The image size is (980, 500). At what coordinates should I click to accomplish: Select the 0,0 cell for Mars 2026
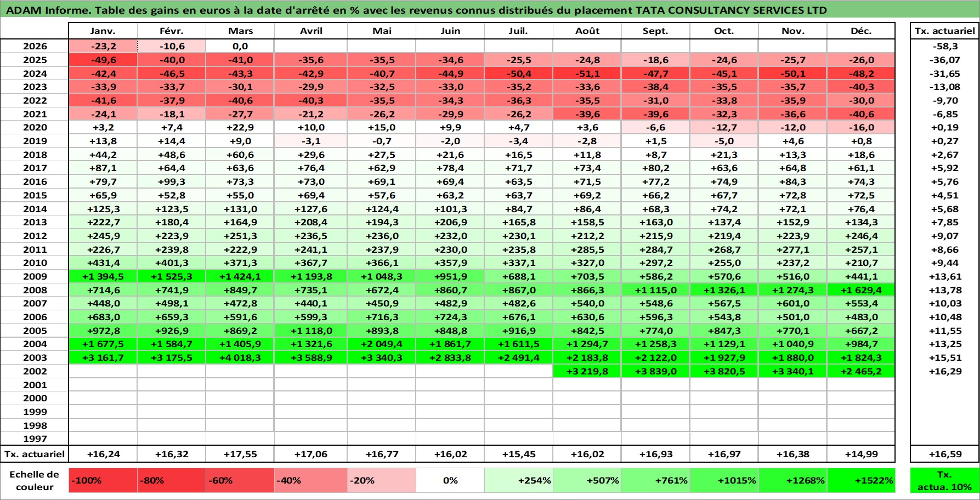coord(240,47)
